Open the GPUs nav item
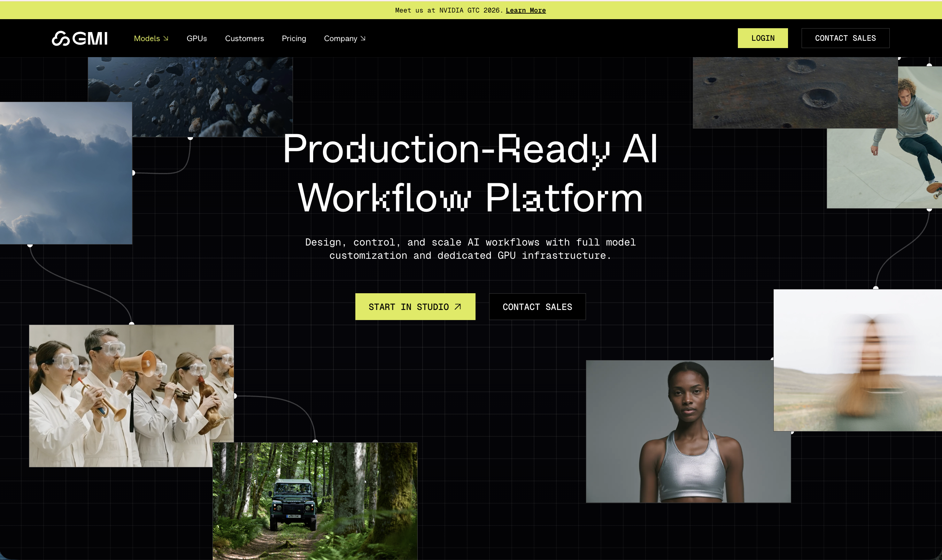 [x=196, y=39]
